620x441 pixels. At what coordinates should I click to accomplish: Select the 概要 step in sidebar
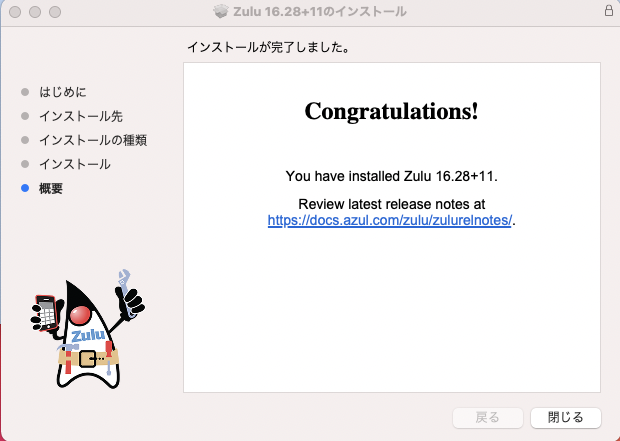coord(51,188)
